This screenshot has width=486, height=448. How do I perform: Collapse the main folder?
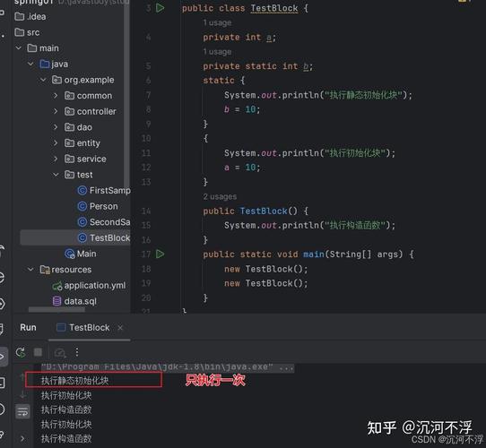tap(19, 48)
